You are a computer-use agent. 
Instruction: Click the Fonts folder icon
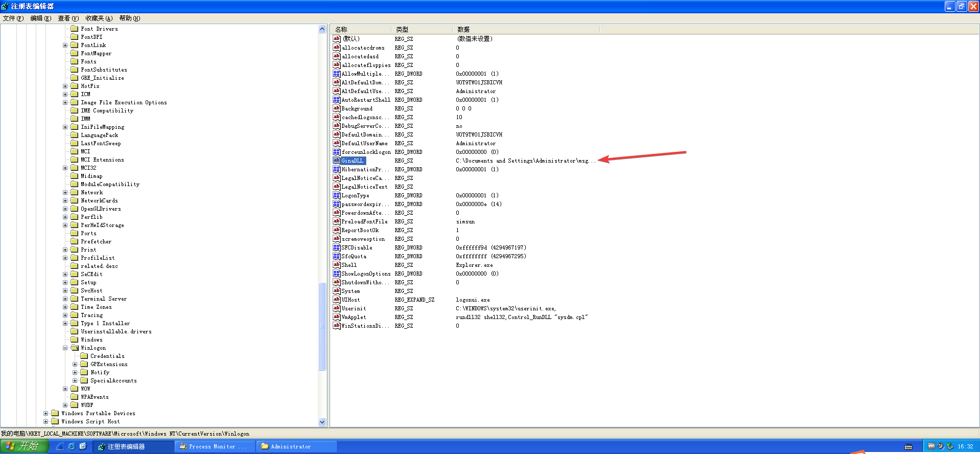[x=74, y=61]
